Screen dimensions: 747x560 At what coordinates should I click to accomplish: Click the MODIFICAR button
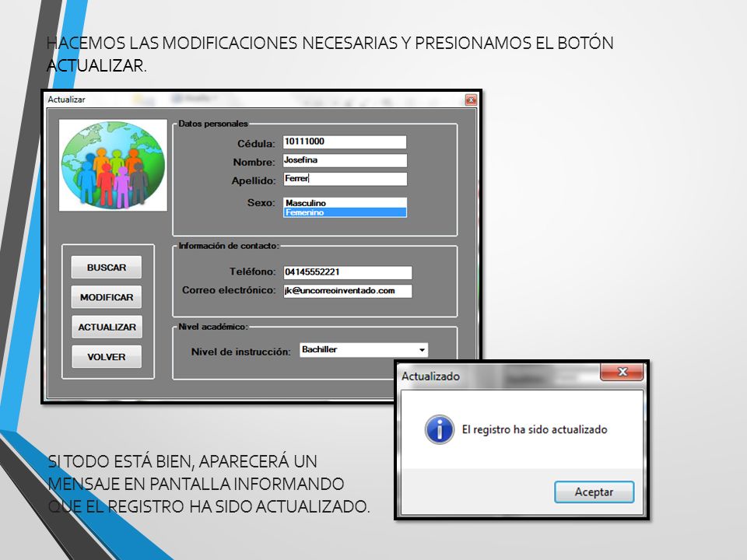pyautogui.click(x=107, y=297)
